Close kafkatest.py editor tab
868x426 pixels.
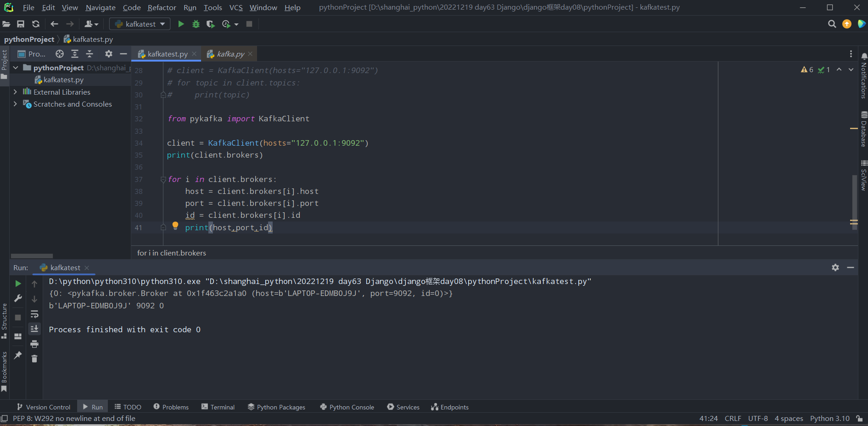[x=194, y=54]
